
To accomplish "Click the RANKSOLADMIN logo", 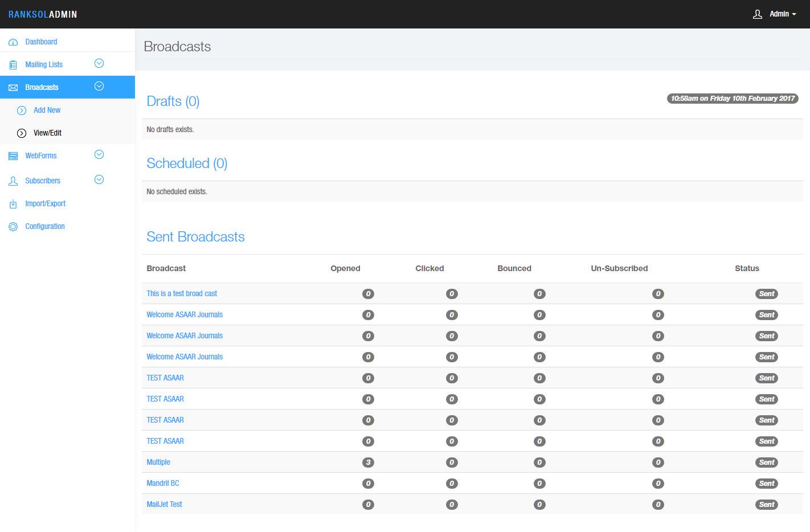I will 43,14.
